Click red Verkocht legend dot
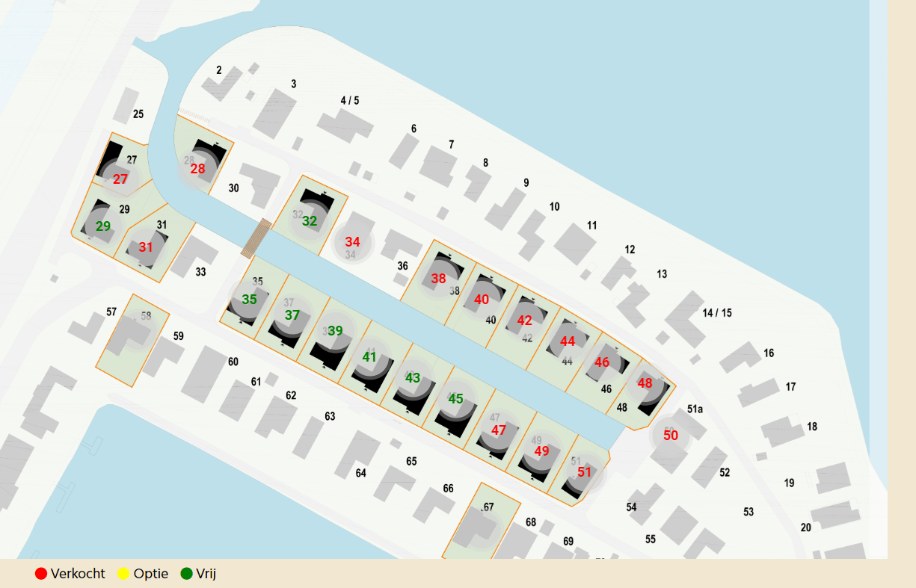Image resolution: width=916 pixels, height=588 pixels. [x=41, y=574]
